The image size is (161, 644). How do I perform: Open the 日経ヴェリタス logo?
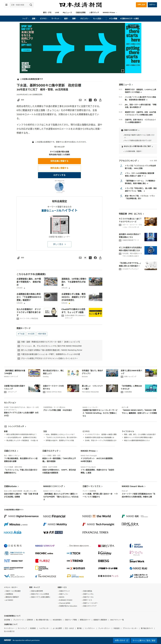[x=130, y=524]
